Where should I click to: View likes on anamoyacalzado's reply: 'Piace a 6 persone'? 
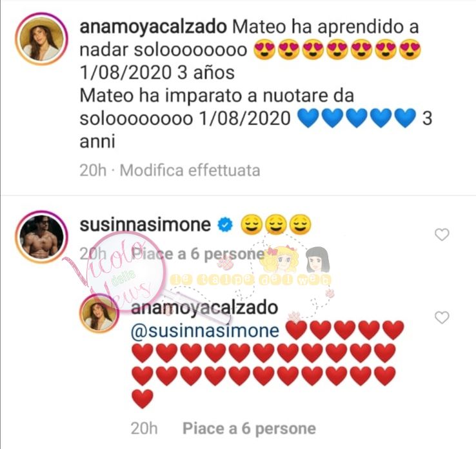(249, 428)
